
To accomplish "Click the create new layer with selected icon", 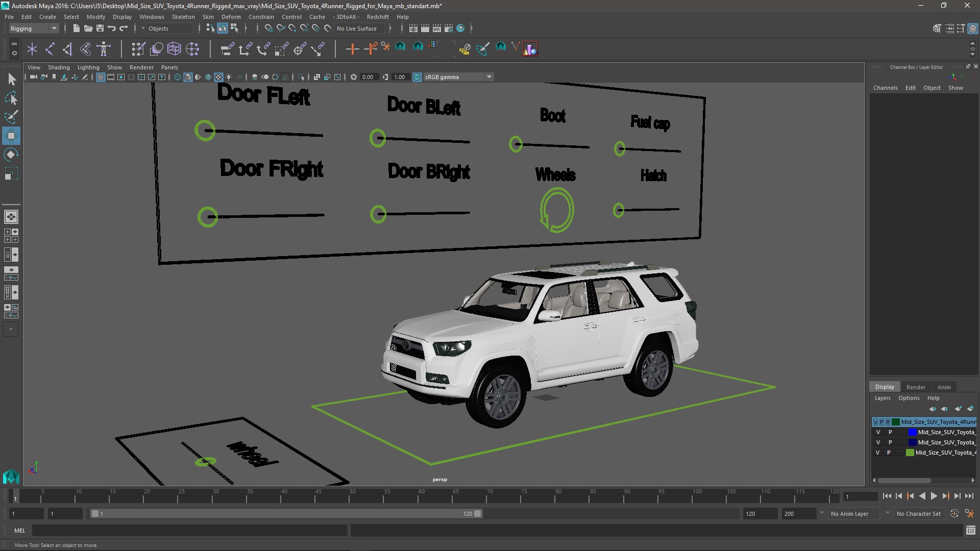I will pyautogui.click(x=970, y=409).
